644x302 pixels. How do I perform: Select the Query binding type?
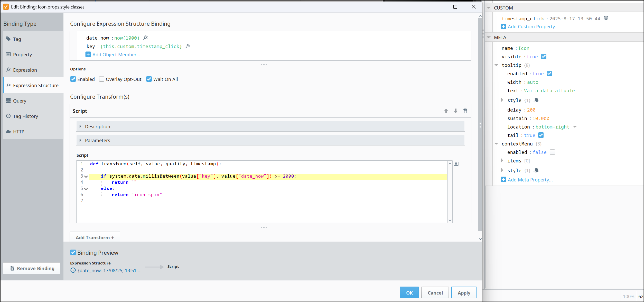pos(20,101)
